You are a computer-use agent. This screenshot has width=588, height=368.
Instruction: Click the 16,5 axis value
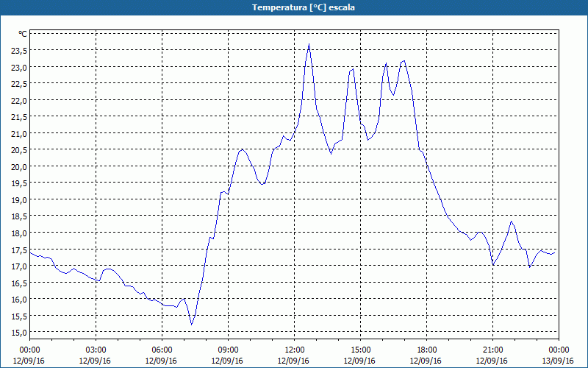19,283
